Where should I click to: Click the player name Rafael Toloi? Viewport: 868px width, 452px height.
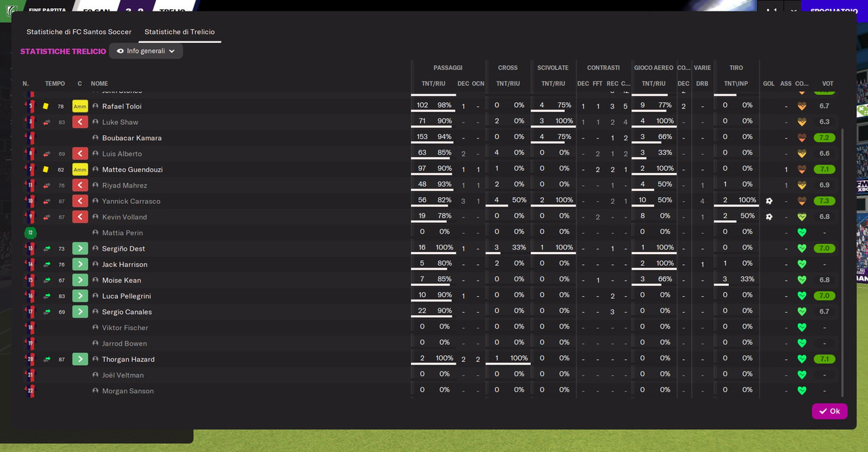(122, 106)
